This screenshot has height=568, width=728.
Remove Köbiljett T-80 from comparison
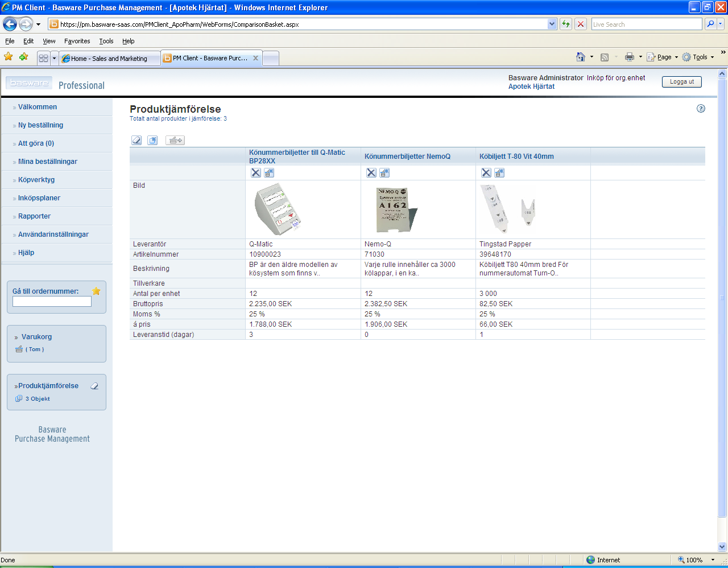tap(486, 172)
